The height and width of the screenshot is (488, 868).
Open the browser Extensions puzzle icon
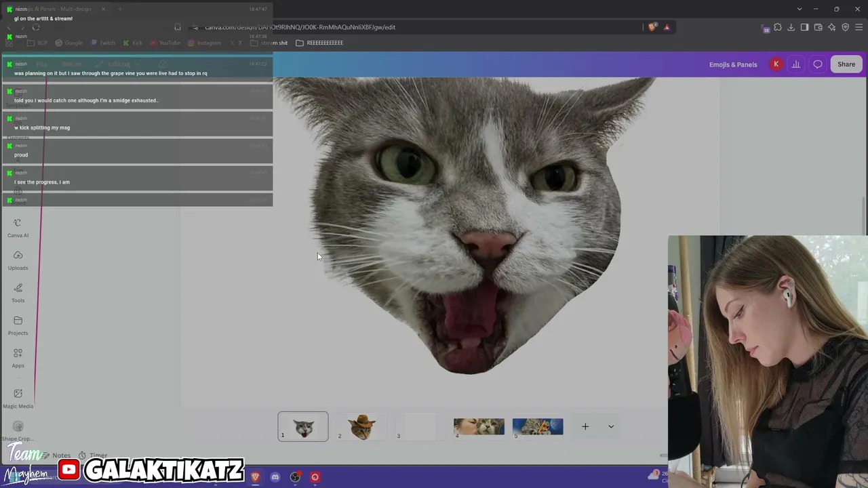[778, 27]
